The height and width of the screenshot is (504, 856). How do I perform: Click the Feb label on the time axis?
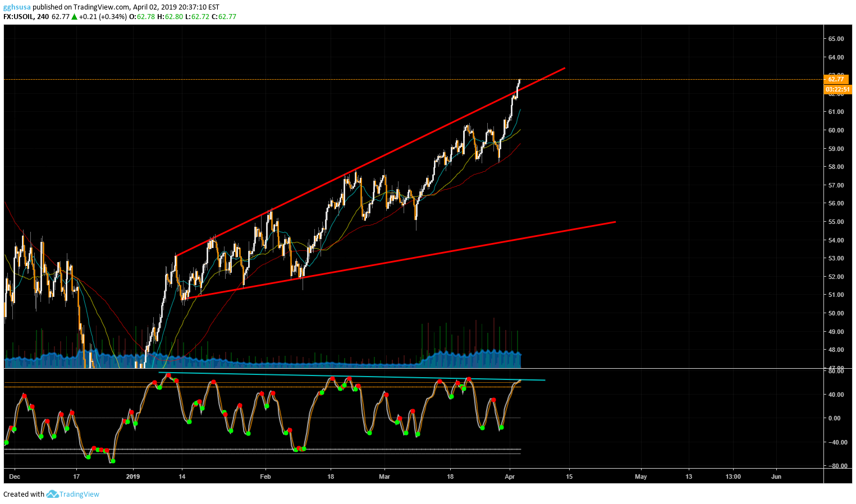(266, 476)
